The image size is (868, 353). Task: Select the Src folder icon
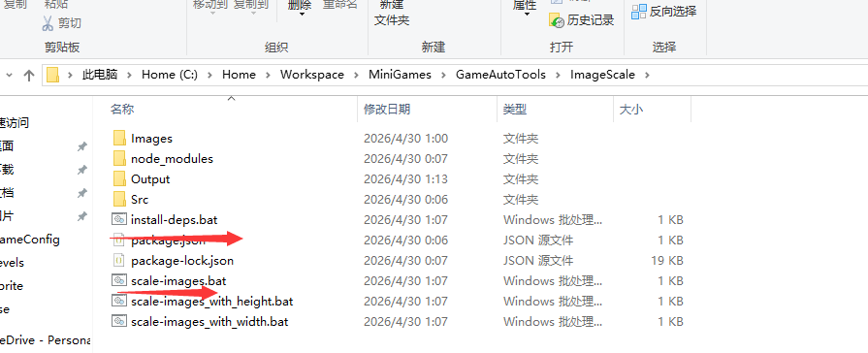coord(119,199)
